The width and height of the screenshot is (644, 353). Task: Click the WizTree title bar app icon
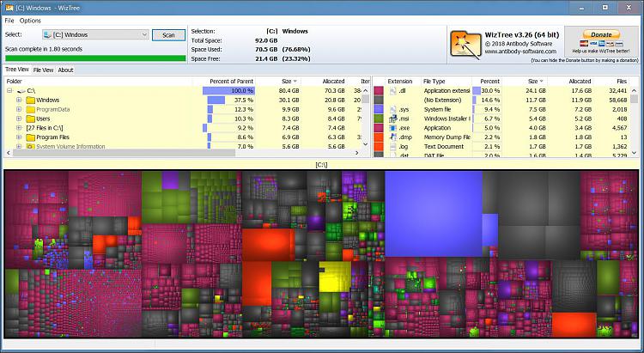click(x=9, y=8)
